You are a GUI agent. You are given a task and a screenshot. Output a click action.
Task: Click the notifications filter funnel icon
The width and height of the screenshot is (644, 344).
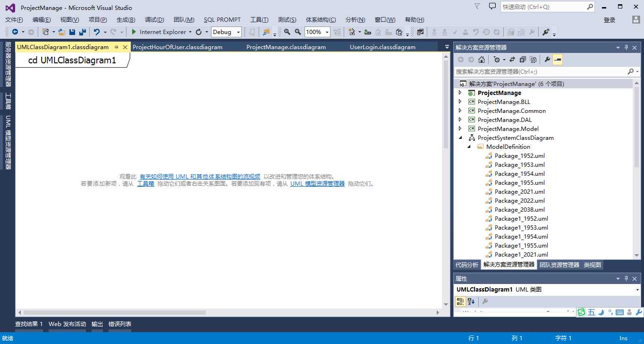tap(477, 6)
